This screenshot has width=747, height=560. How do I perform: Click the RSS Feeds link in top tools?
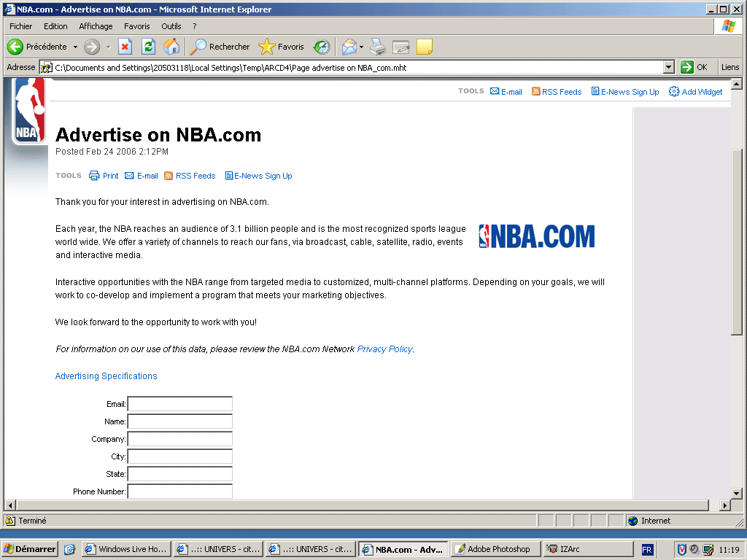pos(557,91)
